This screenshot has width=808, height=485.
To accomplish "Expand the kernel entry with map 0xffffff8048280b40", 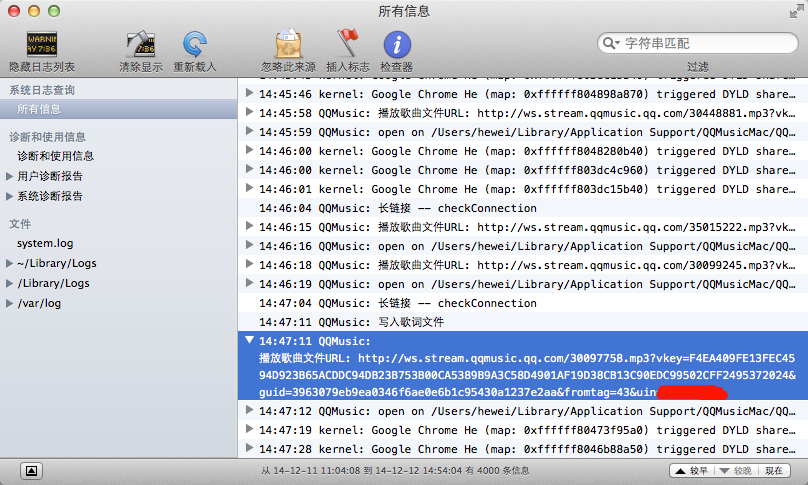I will 249,150.
